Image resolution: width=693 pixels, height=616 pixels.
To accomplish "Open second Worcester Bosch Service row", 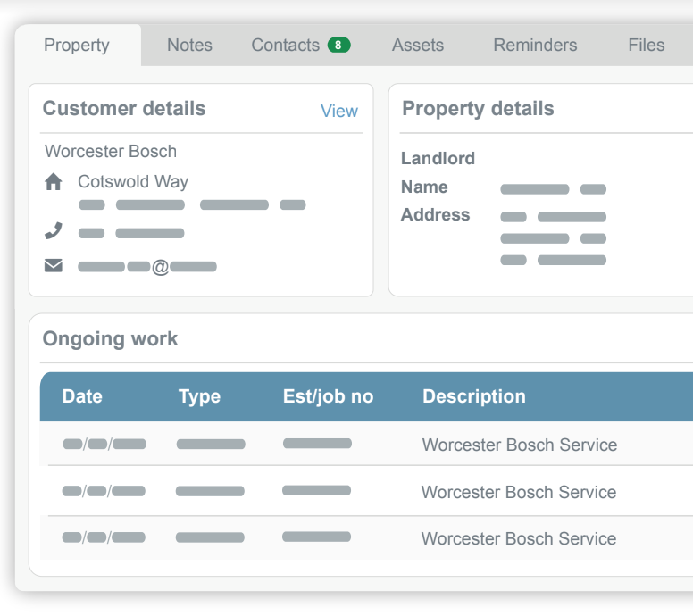I will coord(366,491).
